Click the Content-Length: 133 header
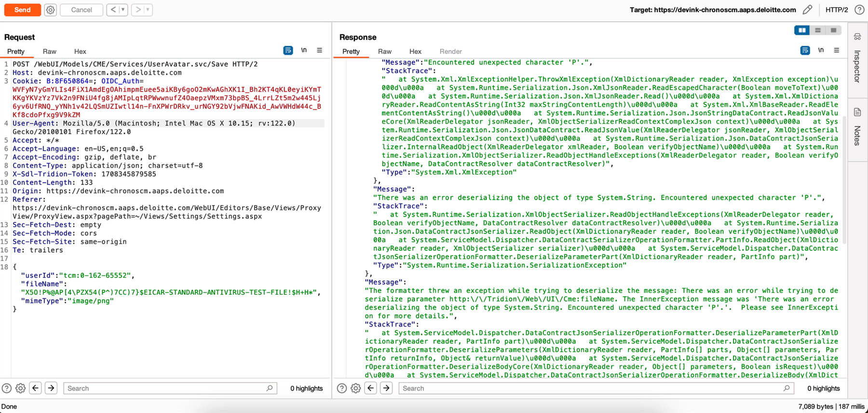868x413 pixels. point(53,182)
